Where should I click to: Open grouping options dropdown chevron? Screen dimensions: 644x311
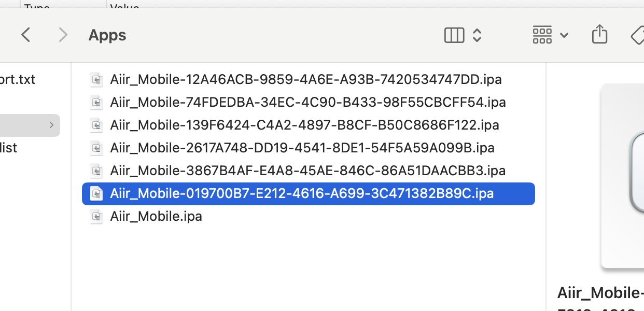pos(564,36)
